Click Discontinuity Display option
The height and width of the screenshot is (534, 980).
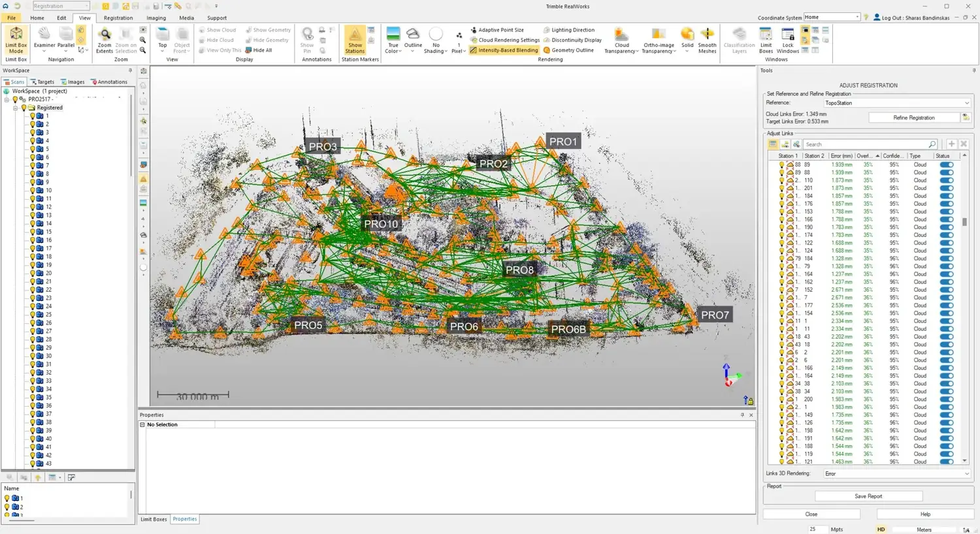pos(572,40)
